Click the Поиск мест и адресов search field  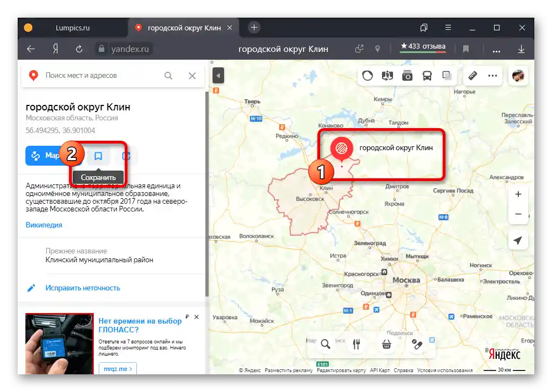pos(102,76)
